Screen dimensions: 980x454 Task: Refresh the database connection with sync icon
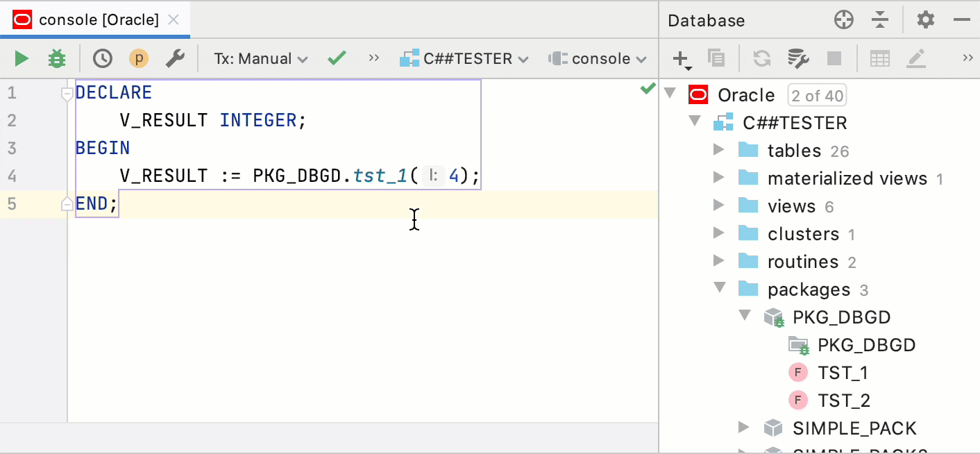point(761,58)
